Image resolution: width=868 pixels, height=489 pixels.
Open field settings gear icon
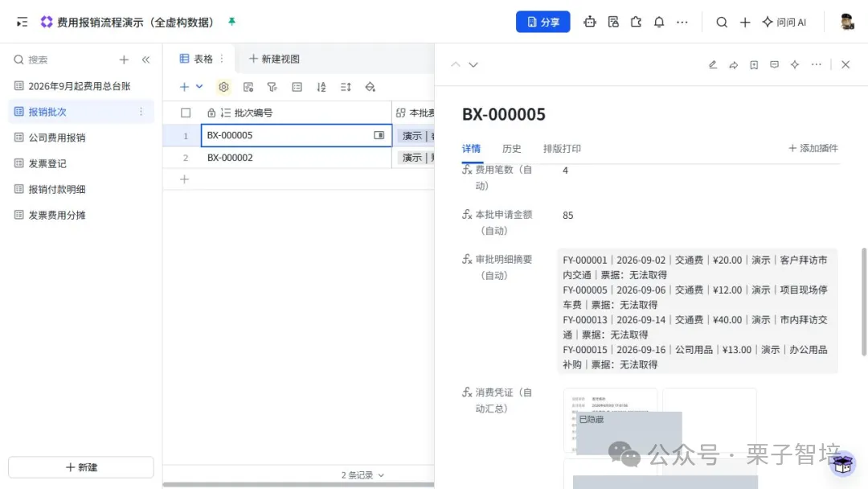point(223,87)
